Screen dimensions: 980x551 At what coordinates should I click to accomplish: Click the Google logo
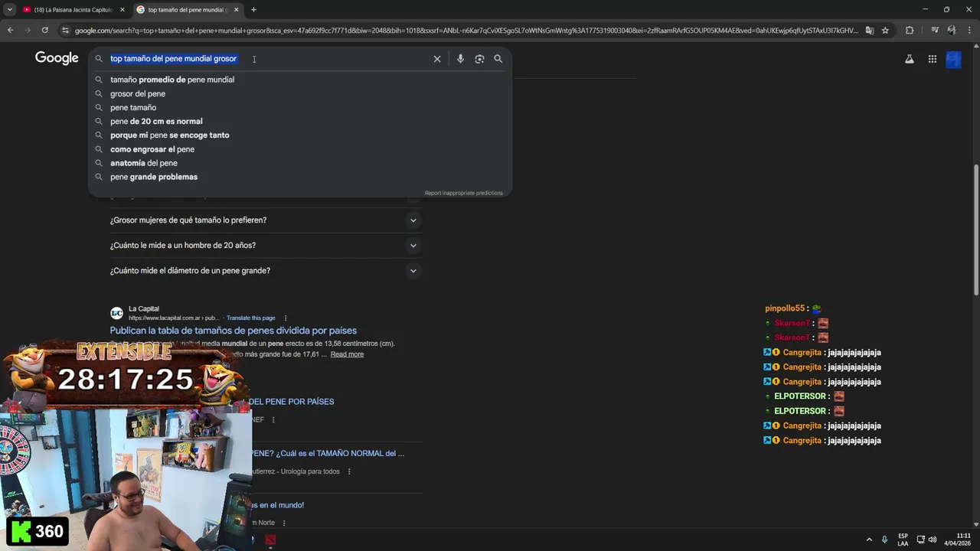coord(57,58)
